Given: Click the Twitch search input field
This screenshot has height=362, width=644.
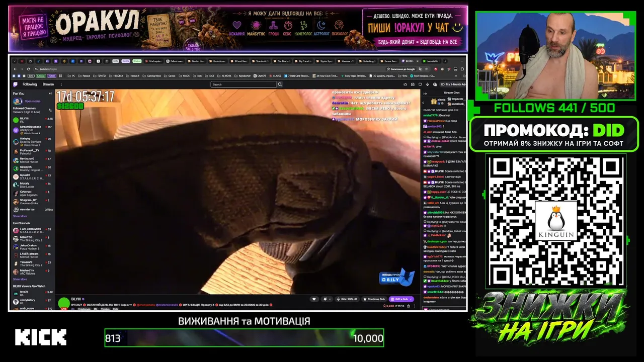Looking at the screenshot, I should click(x=244, y=84).
